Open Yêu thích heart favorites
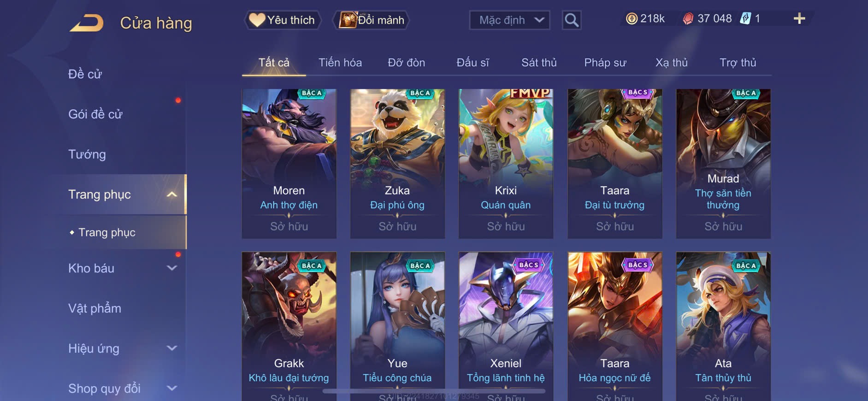The width and height of the screenshot is (868, 401). [x=282, y=20]
